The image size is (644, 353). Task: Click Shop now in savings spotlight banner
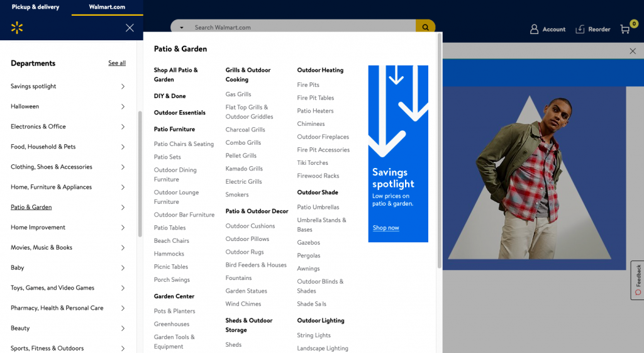(x=386, y=228)
